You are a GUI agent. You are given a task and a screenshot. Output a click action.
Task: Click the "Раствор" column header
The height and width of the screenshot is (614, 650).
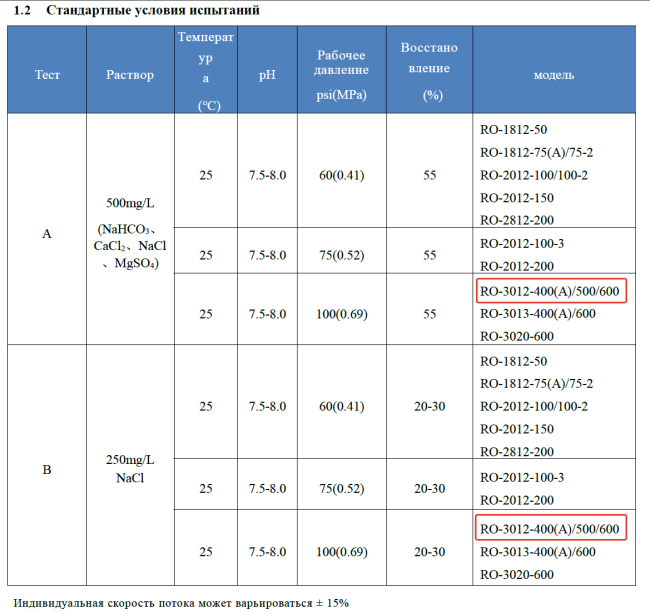coord(130,75)
